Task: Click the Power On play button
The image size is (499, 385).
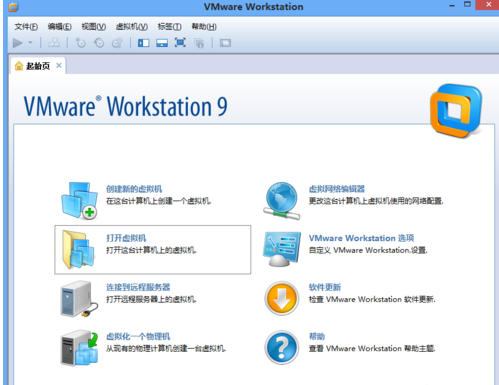Action: [x=17, y=43]
